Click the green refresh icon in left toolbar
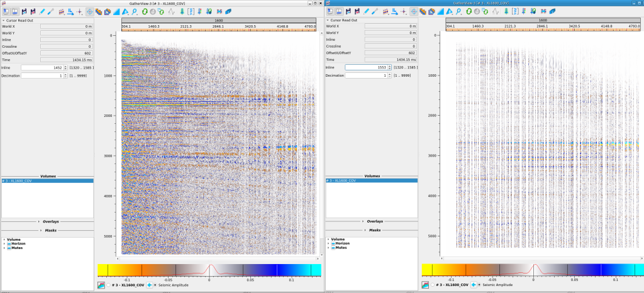The height and width of the screenshot is (293, 644). pos(146,11)
